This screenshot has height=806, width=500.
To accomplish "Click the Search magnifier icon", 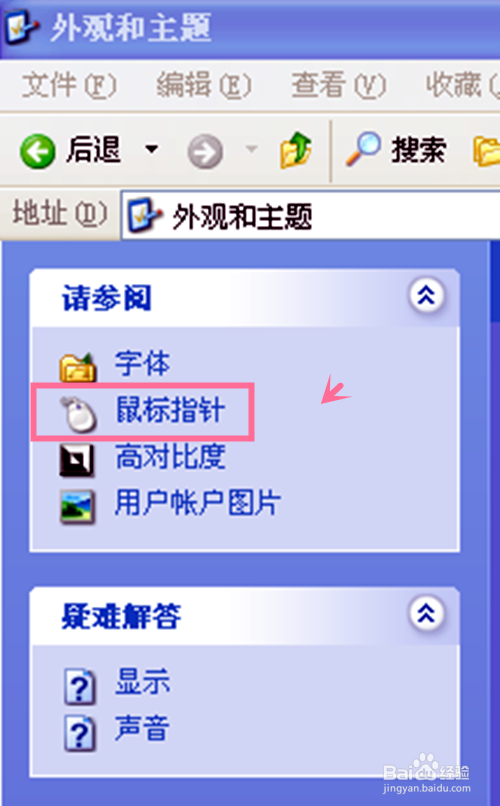I will tap(363, 149).
